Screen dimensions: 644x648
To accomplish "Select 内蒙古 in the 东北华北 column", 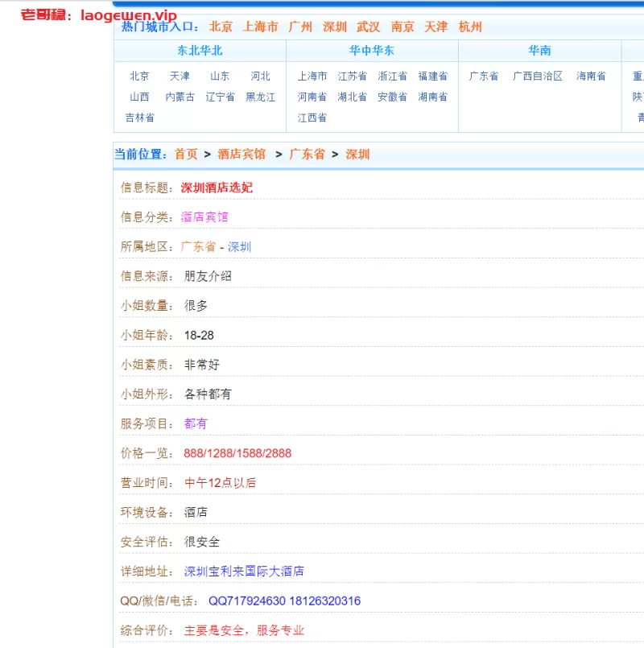I will [180, 97].
